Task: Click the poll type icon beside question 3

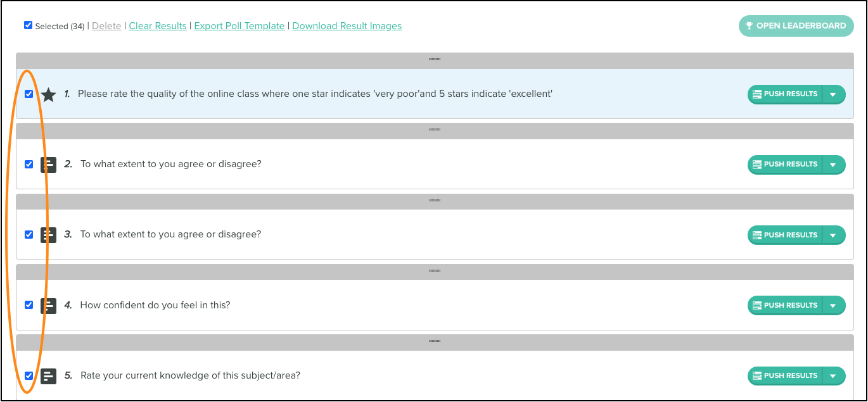Action: pos(49,235)
